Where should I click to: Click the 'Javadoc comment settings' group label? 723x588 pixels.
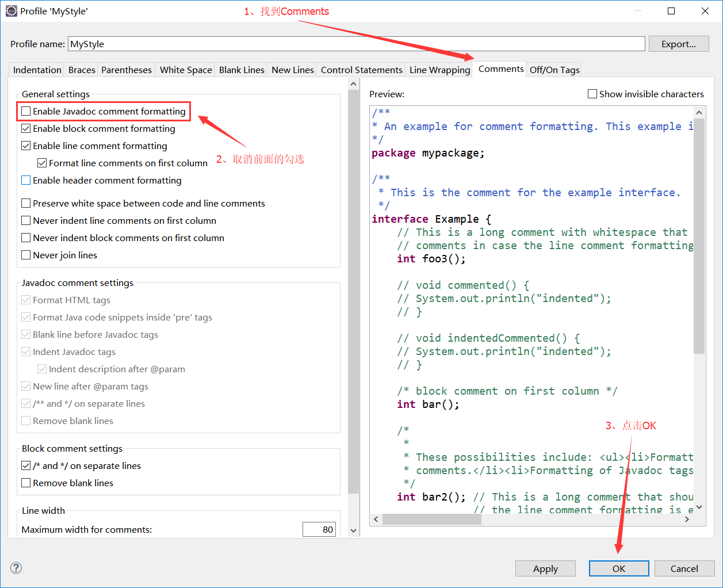coord(78,282)
